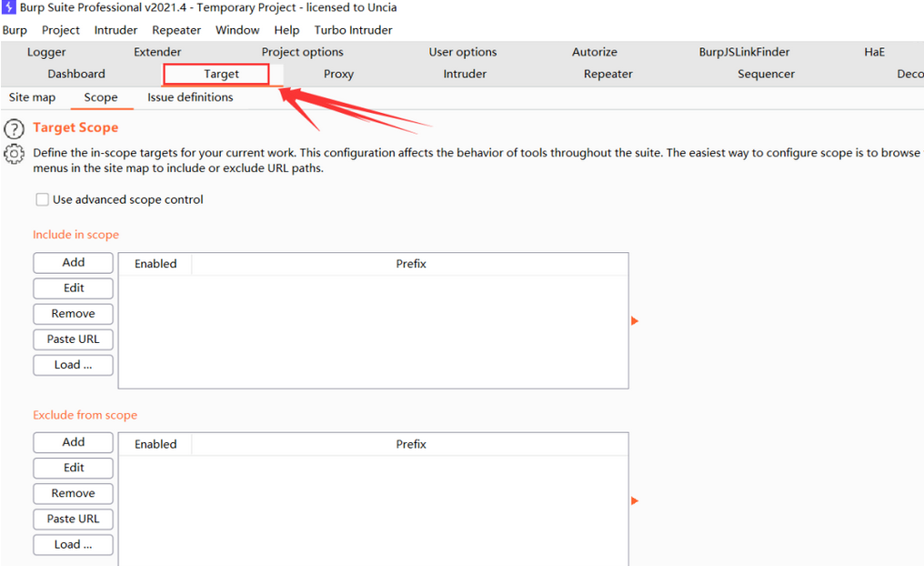
Task: Open the Help menu
Action: (286, 30)
